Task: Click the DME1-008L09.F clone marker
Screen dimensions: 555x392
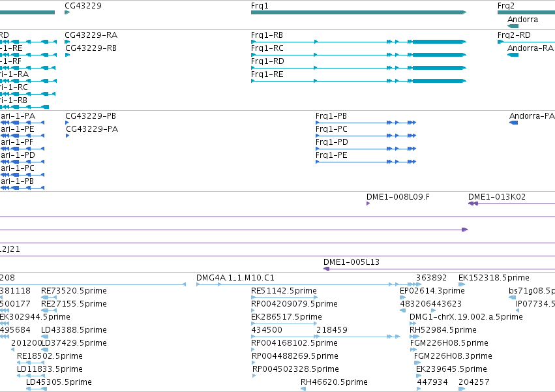Action: pyautogui.click(x=368, y=204)
